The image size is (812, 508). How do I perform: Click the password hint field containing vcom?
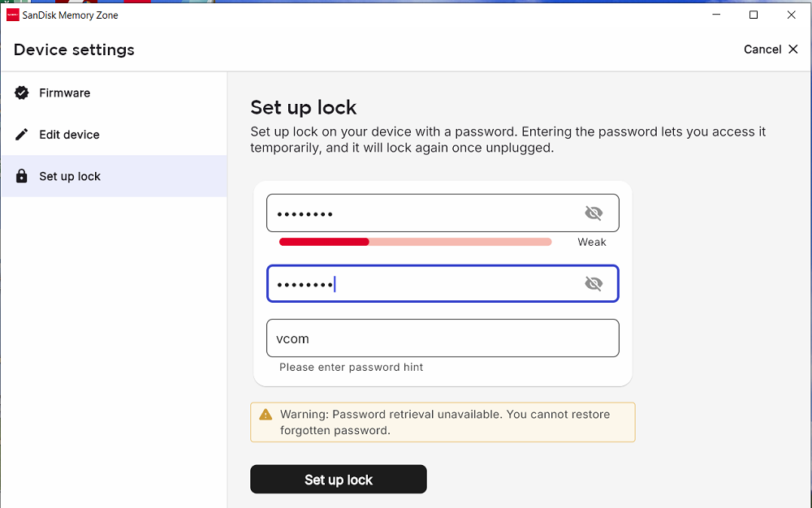(443, 338)
